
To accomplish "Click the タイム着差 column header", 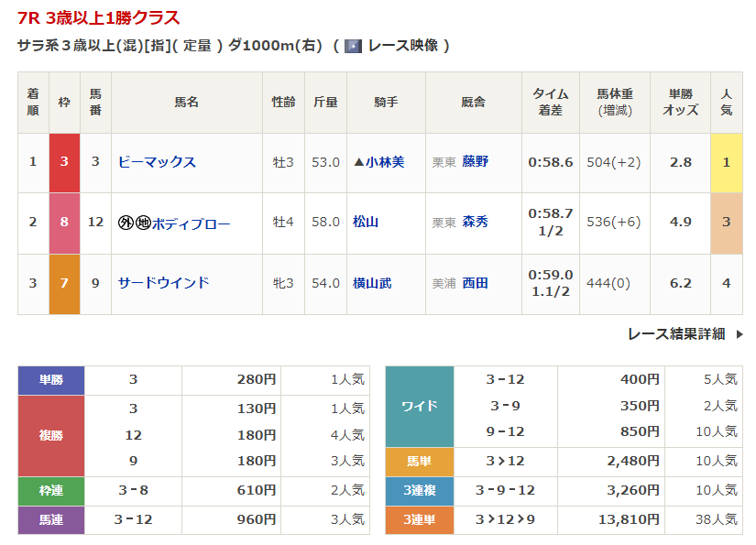I will pos(551,103).
